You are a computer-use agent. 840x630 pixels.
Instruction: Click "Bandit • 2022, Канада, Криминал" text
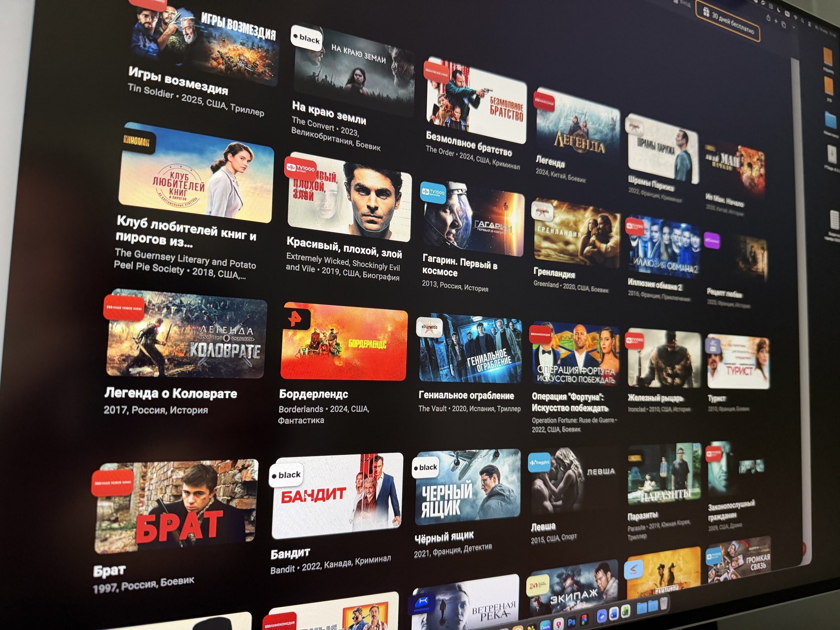coord(331,564)
